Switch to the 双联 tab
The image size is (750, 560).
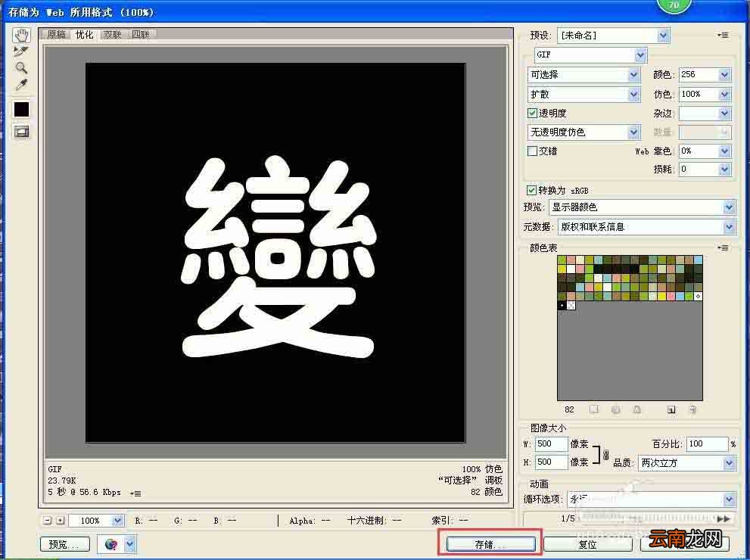[x=113, y=34]
